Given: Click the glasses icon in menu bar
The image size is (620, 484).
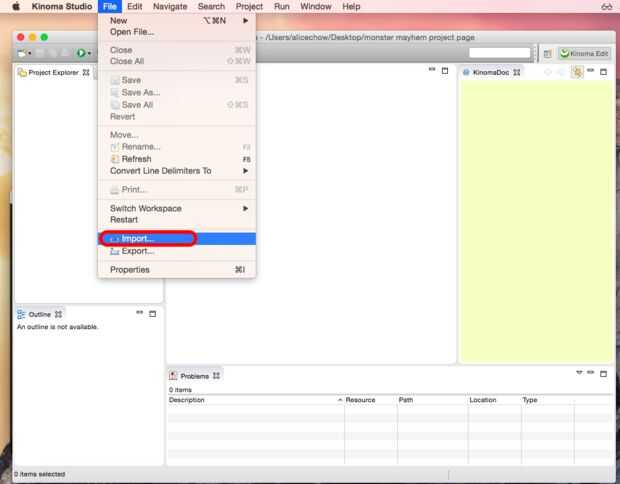Looking at the screenshot, I should point(607,6).
